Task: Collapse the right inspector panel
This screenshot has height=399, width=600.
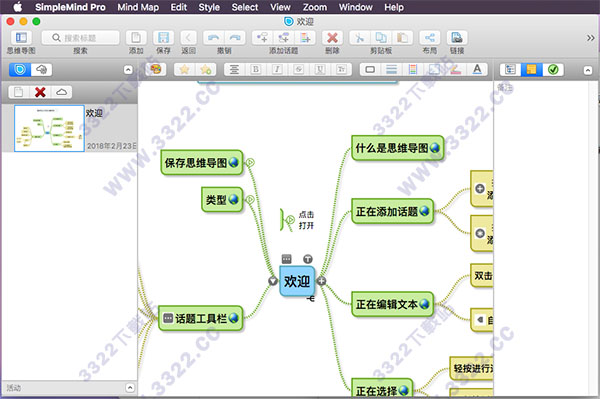Action: [x=588, y=70]
